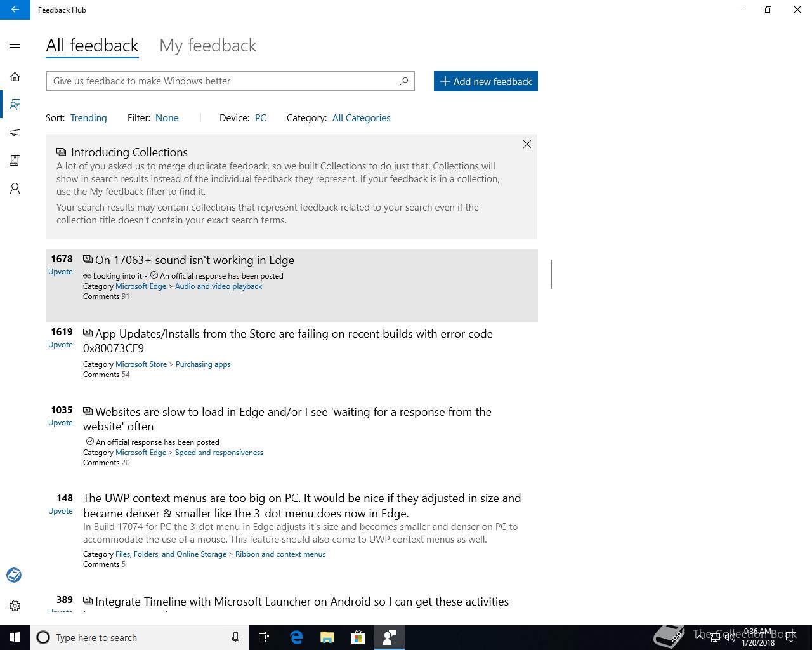Viewport: 812px width, 650px height.
Task: Click Files, Folders, and Online Storage link
Action: 171,554
